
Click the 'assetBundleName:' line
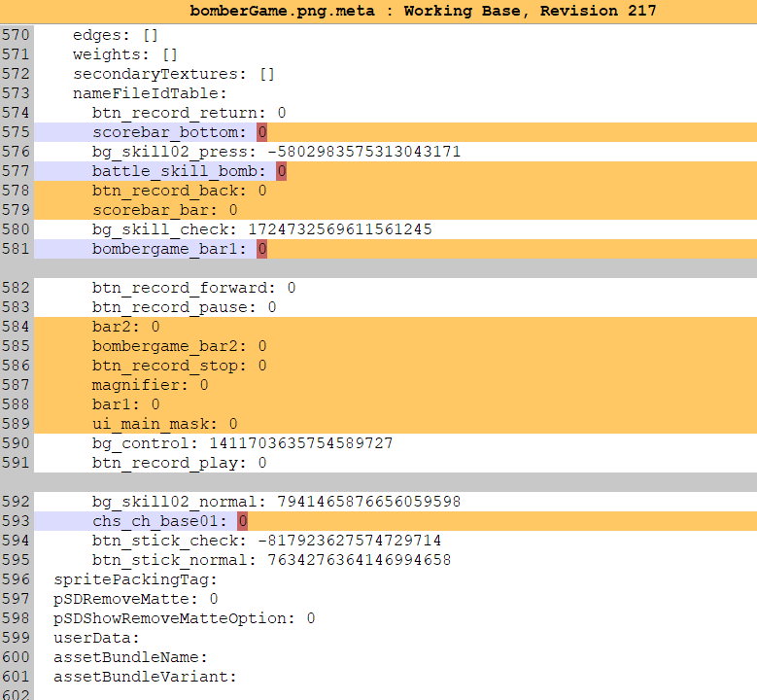pyautogui.click(x=130, y=657)
